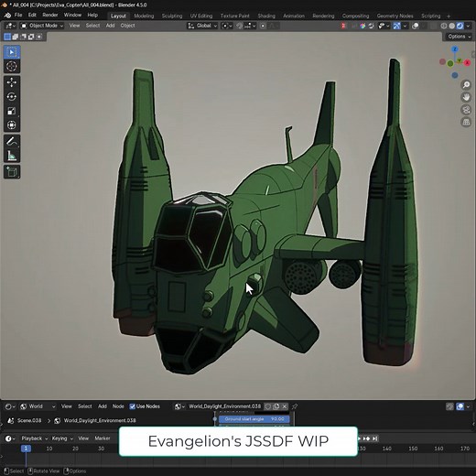Click World_Daylight_Environment.038 breadcrumb
Screen dimensions: 476x476
(x=100, y=420)
